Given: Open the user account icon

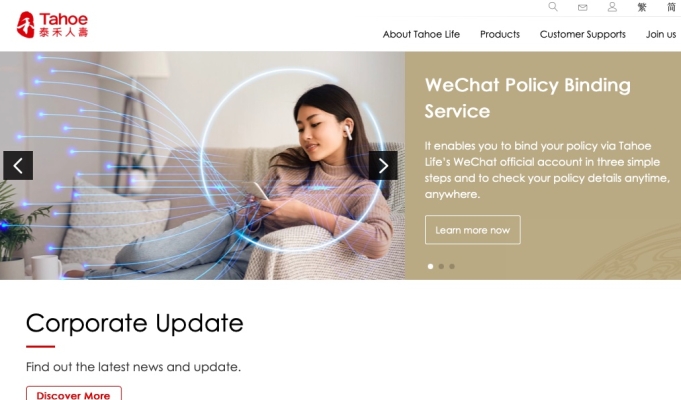Looking at the screenshot, I should pos(612,7).
